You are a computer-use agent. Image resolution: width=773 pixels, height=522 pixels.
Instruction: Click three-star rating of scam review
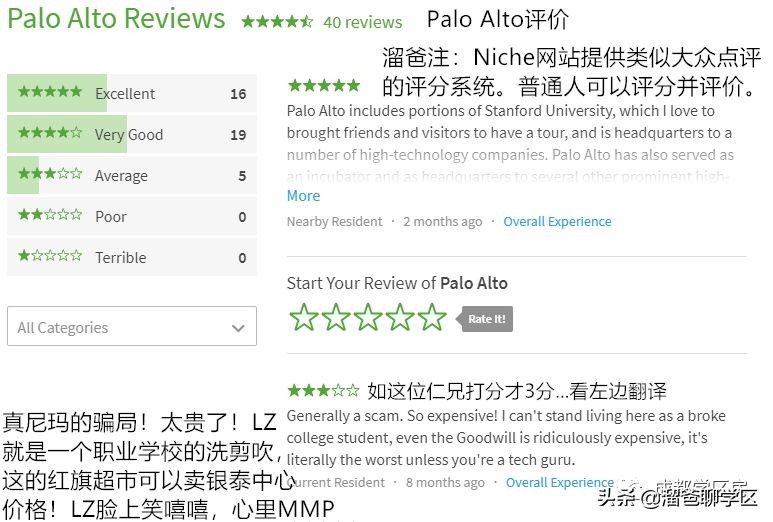point(324,391)
